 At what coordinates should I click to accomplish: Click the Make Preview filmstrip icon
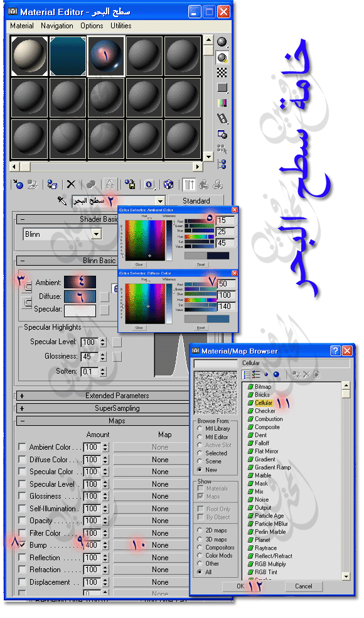point(222,119)
